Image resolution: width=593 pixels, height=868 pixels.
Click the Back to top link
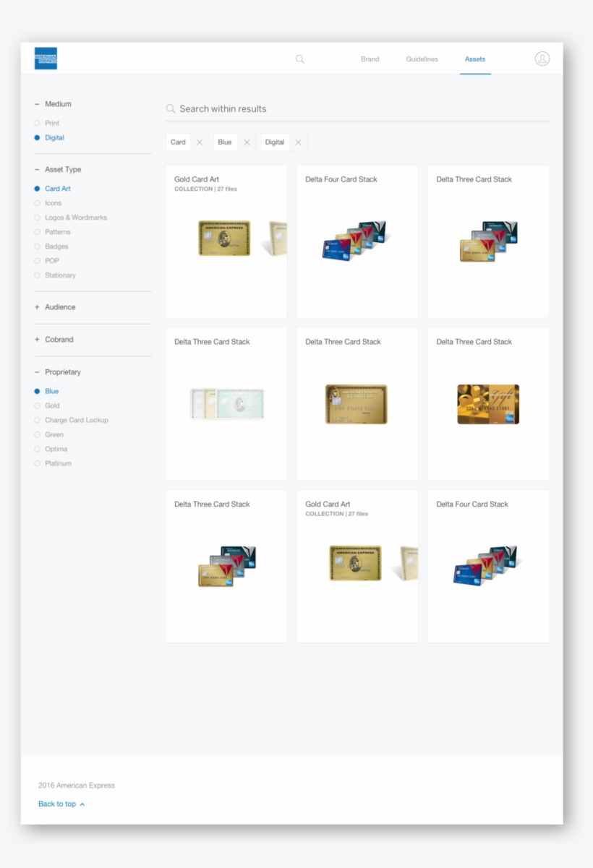[x=57, y=804]
